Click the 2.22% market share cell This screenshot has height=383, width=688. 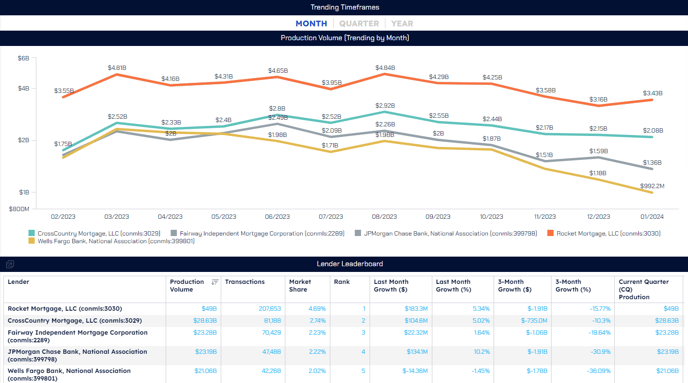[317, 351]
